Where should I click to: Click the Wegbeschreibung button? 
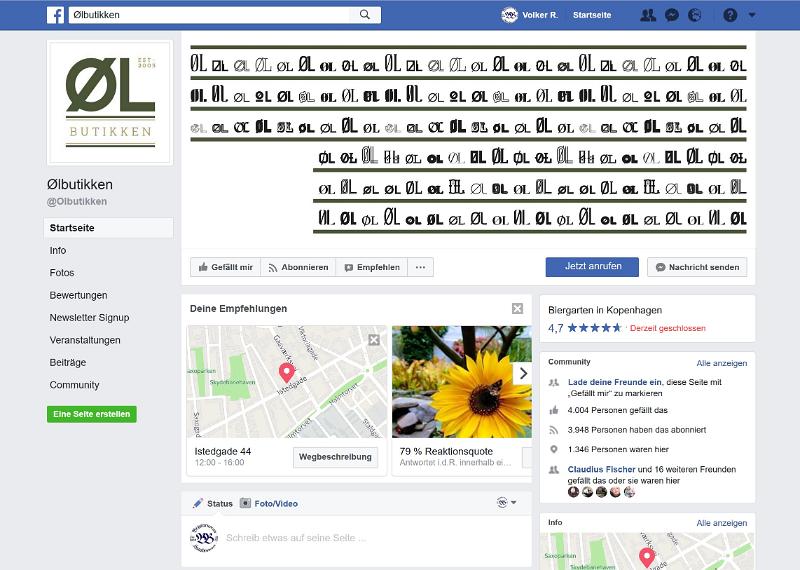pyautogui.click(x=335, y=457)
